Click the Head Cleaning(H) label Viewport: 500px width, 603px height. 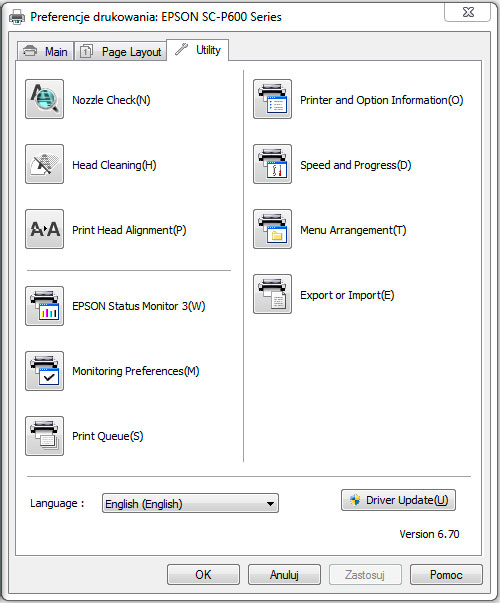pos(114,165)
